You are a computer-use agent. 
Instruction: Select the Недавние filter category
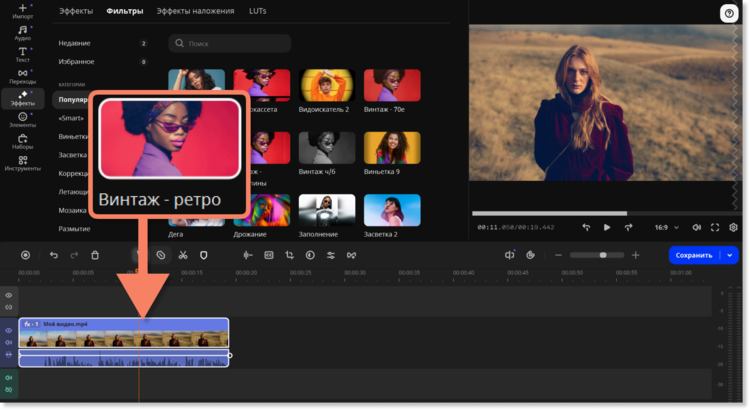click(74, 44)
